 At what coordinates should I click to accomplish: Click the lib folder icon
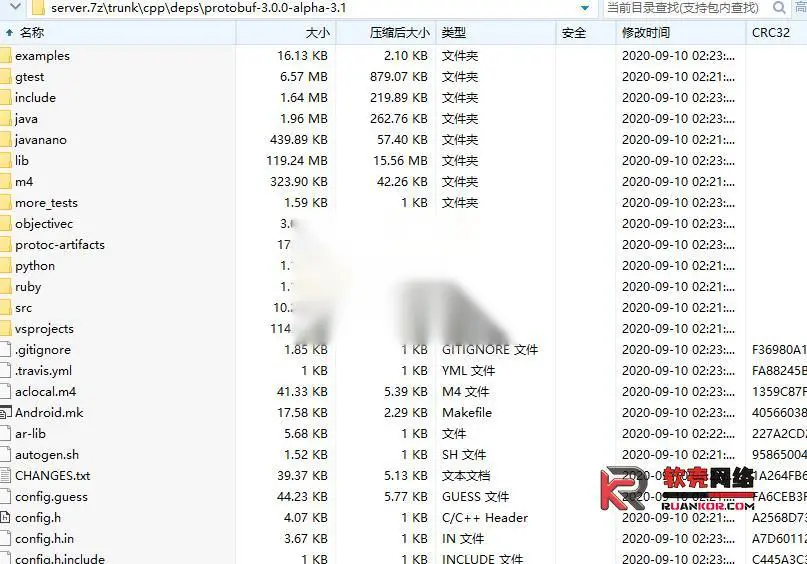tap(5, 161)
